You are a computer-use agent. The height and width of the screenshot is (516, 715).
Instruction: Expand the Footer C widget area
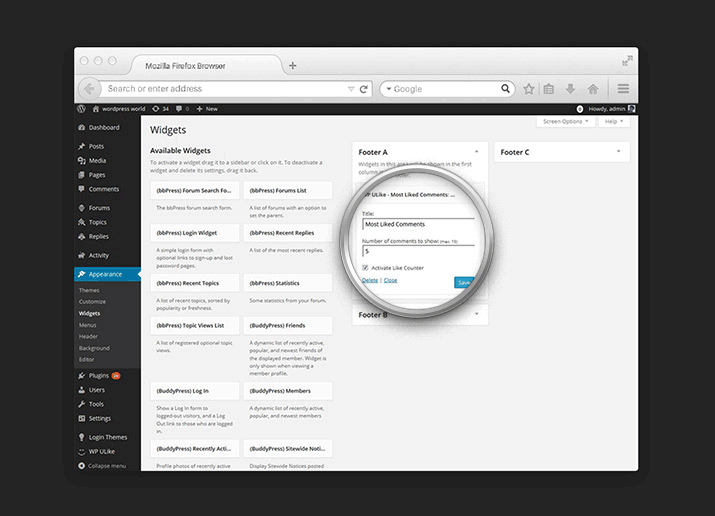point(618,152)
